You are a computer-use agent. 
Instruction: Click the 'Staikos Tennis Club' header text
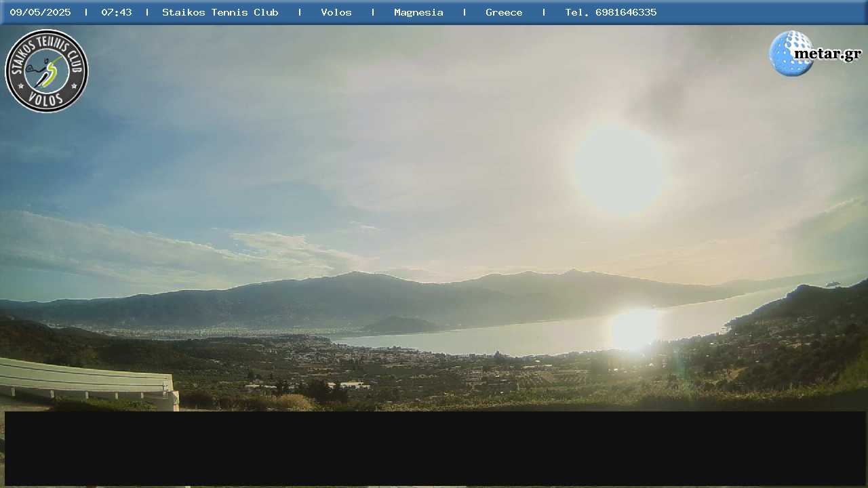(220, 12)
